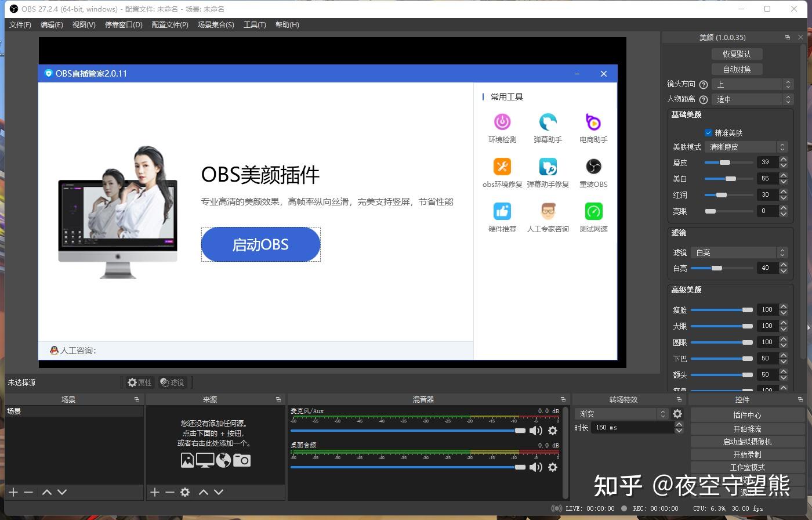The height and width of the screenshot is (520, 812).
Task: Open transition properties gear next to 渐变
Action: 677,414
